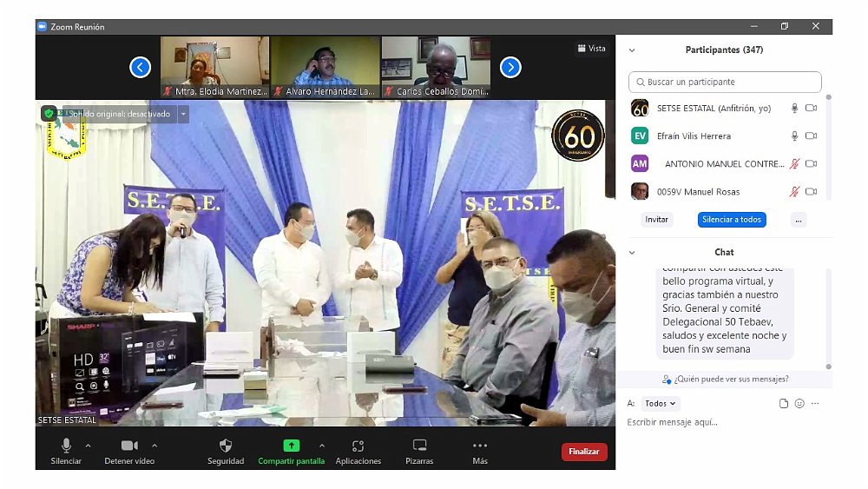Toggle camera with Detener vídeo

click(129, 446)
